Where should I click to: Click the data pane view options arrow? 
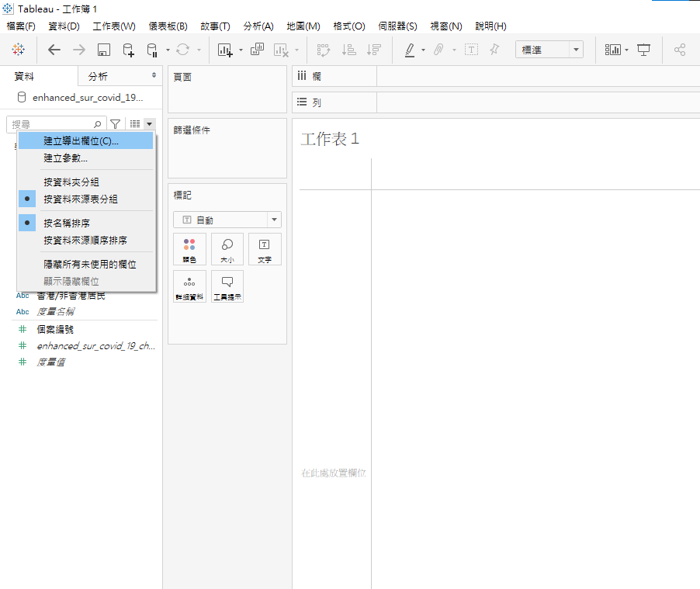(148, 123)
